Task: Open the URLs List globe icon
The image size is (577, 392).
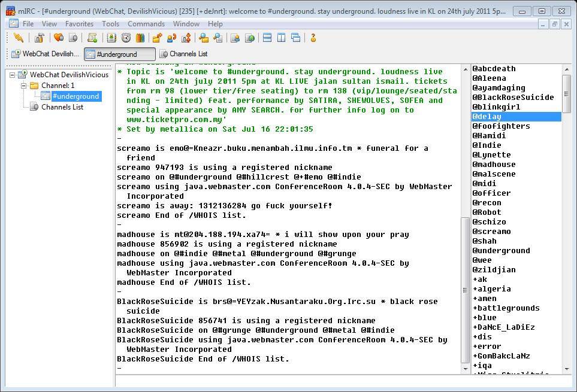Action: point(249,38)
